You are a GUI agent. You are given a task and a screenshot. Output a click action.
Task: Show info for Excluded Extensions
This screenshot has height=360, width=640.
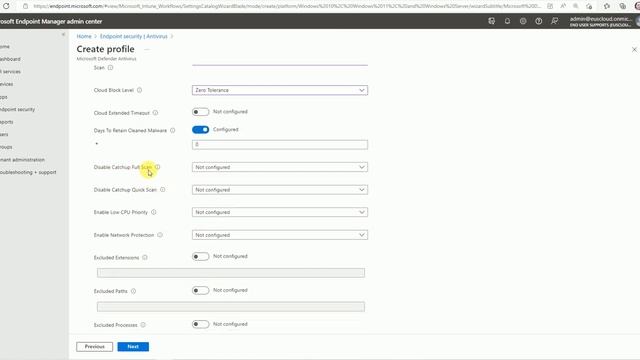pos(145,258)
